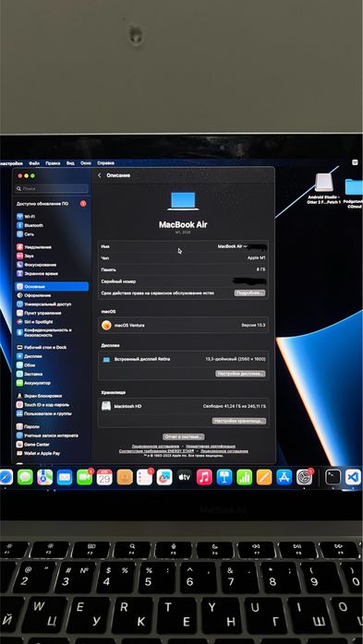Screen dimensions: 363x644
Task: Open the Правка menu
Action: tap(53, 163)
